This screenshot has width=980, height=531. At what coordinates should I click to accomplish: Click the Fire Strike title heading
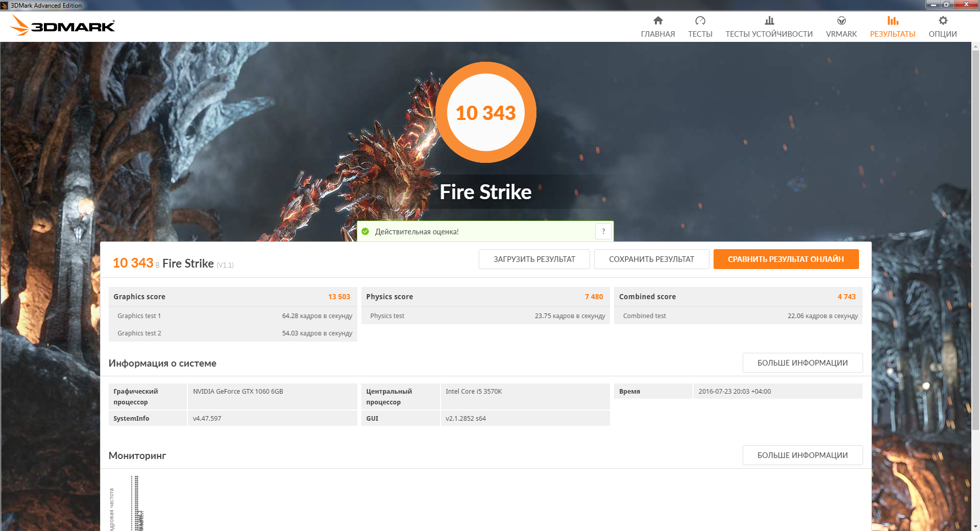(485, 192)
